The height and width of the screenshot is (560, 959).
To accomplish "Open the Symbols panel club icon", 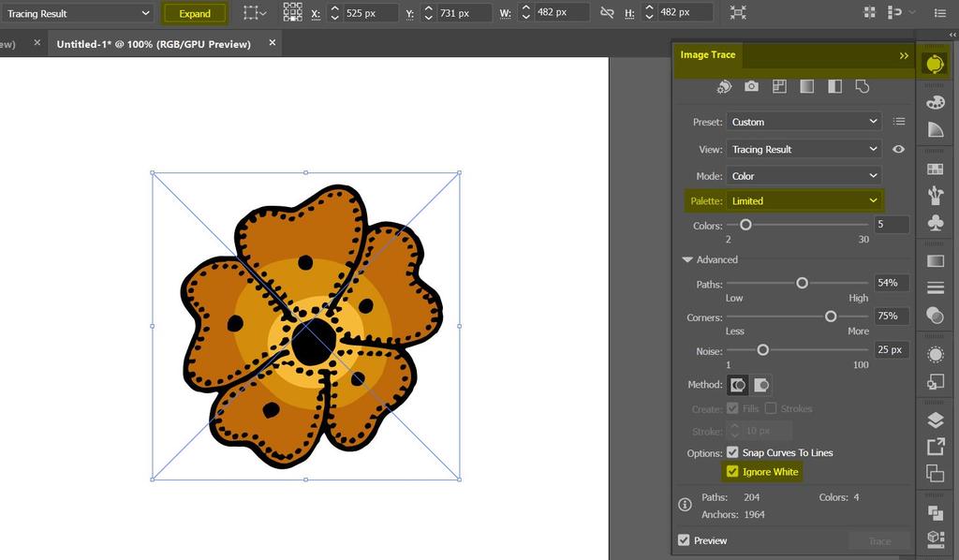I will [x=936, y=223].
